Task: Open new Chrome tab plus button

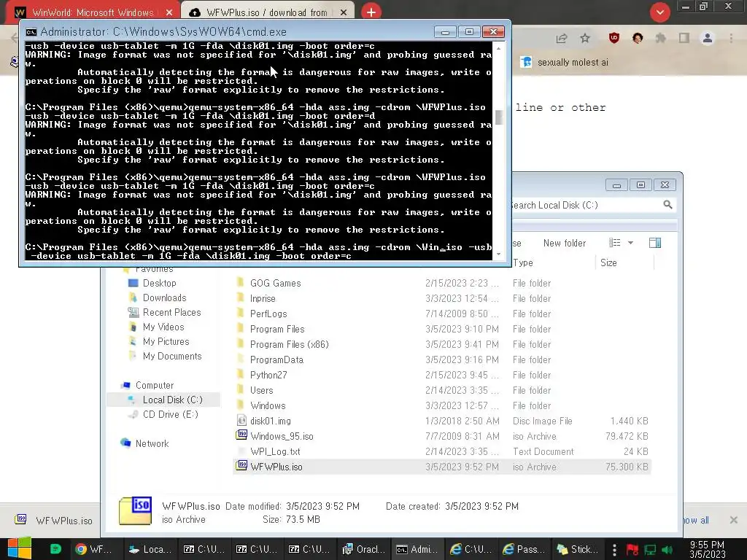Action: click(x=371, y=12)
